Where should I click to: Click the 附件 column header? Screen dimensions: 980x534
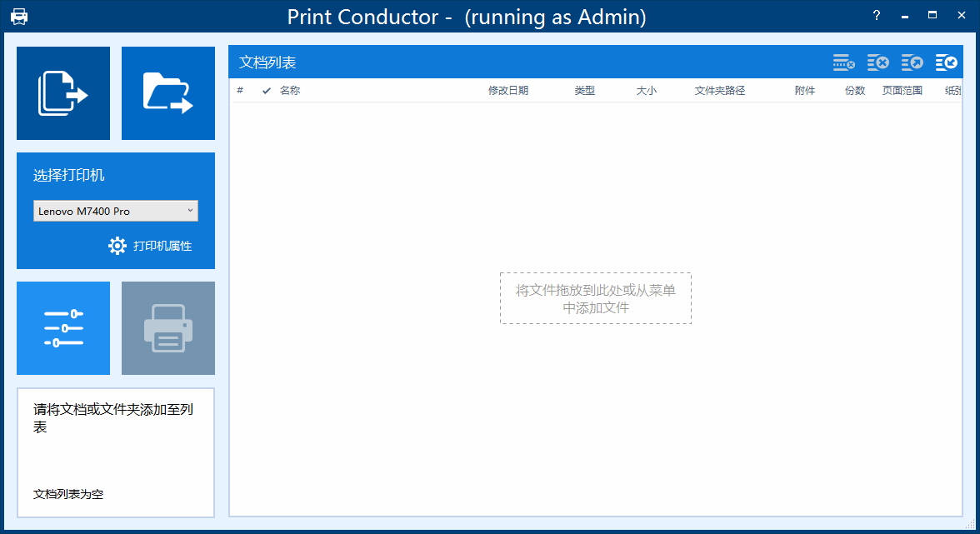805,91
